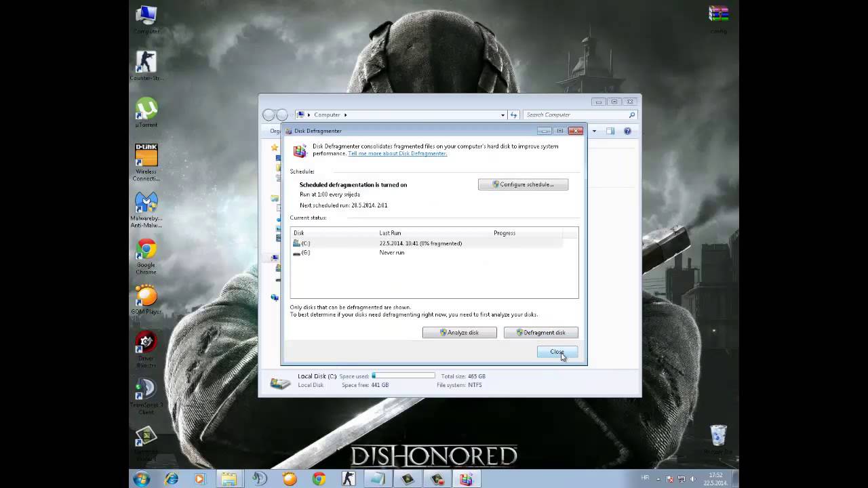This screenshot has height=488, width=868.
Task: Click the Analyze disk button
Action: pos(459,333)
